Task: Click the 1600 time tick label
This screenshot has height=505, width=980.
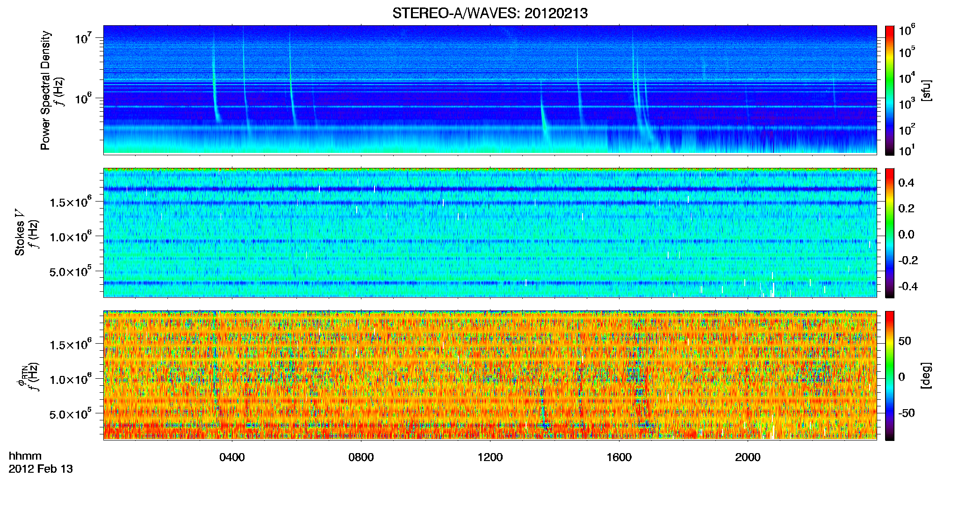Action: [x=619, y=457]
